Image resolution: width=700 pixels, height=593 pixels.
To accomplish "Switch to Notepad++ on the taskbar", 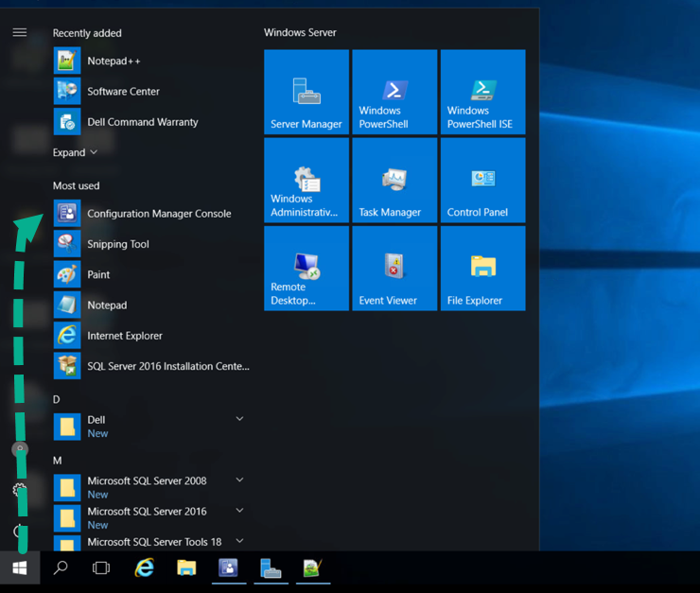I will [x=312, y=568].
